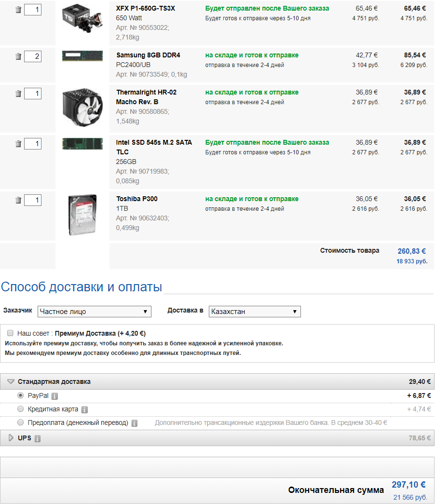The height and width of the screenshot is (504, 435).
Task: Open the Заказчик dropdown showing Частное лицо
Action: click(95, 312)
